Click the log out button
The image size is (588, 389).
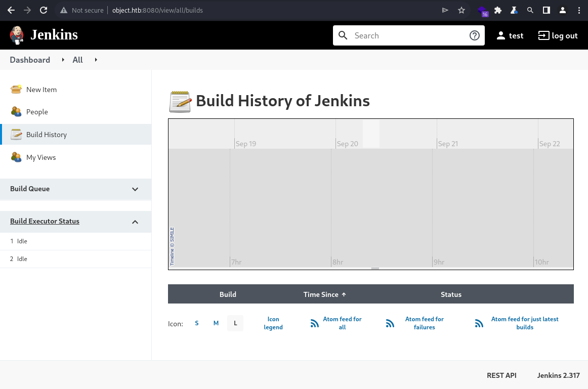[558, 35]
